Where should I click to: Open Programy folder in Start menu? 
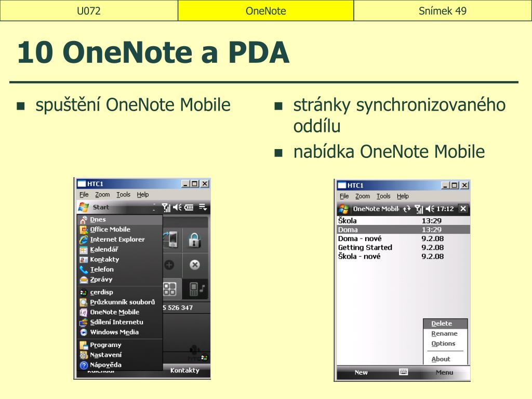point(120,345)
